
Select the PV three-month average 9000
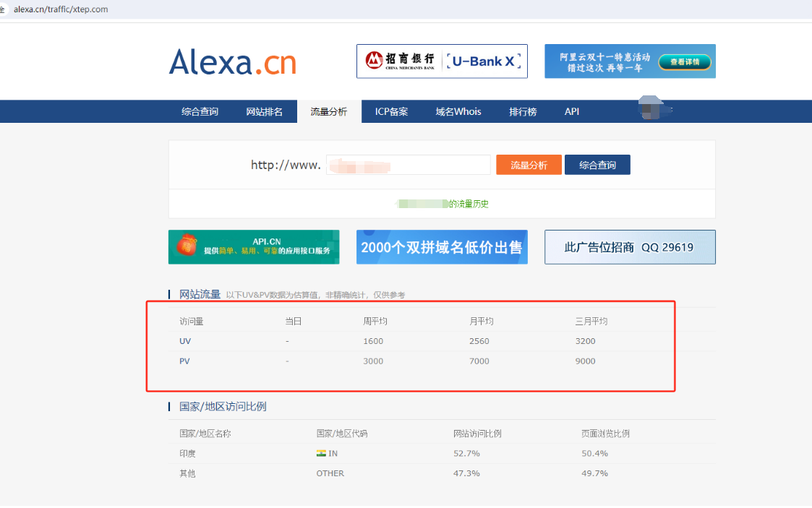click(x=585, y=361)
